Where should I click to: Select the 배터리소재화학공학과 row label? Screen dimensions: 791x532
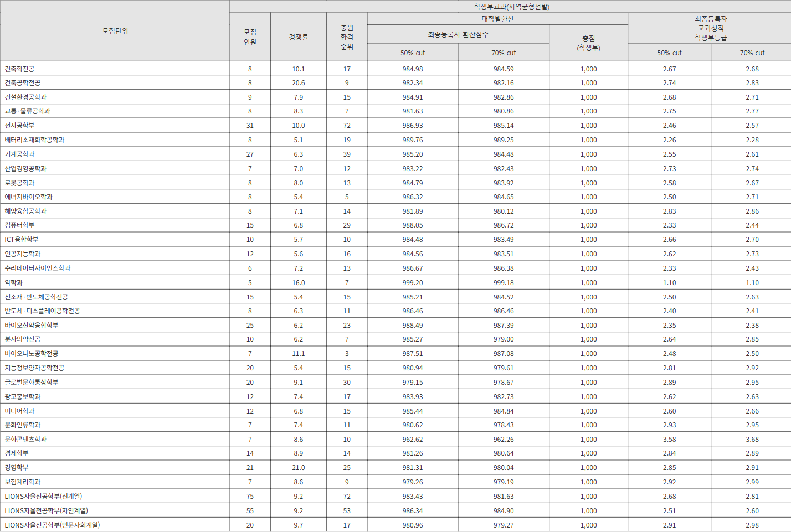[34, 140]
